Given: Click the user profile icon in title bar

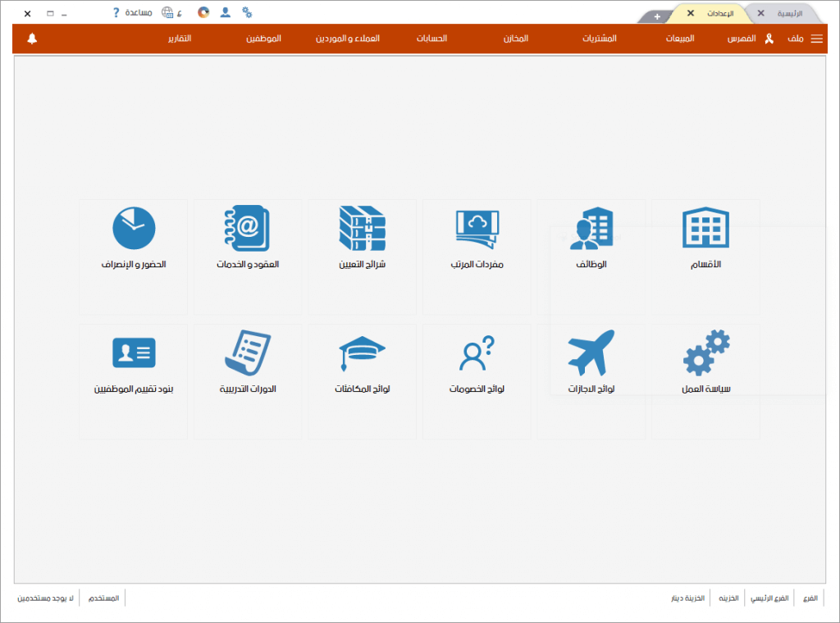Looking at the screenshot, I should [226, 12].
